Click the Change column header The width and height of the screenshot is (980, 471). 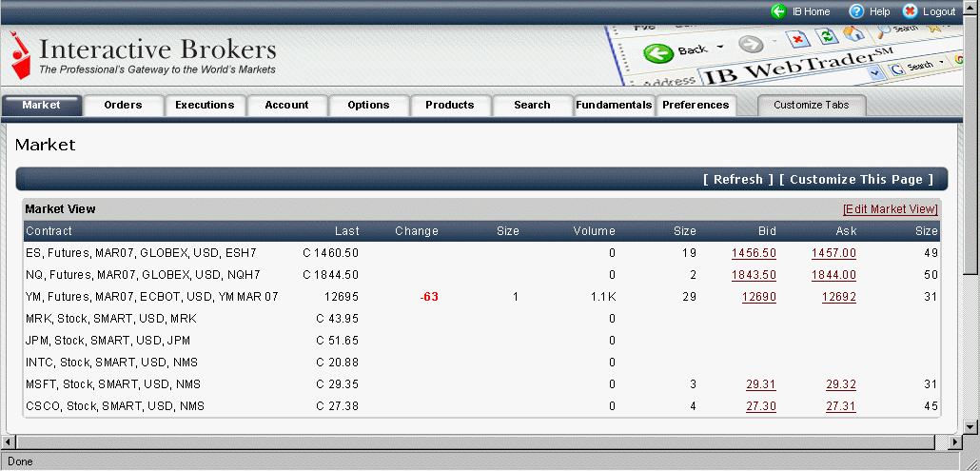(416, 231)
